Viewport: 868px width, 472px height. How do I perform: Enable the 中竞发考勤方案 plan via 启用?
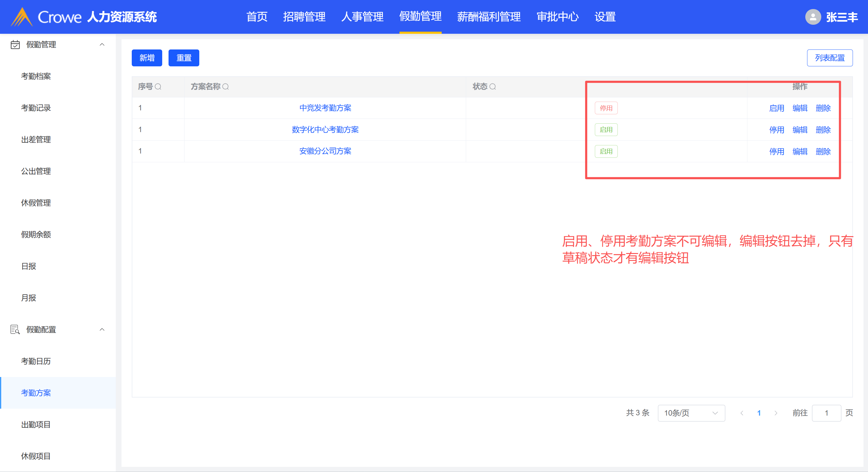pos(776,108)
